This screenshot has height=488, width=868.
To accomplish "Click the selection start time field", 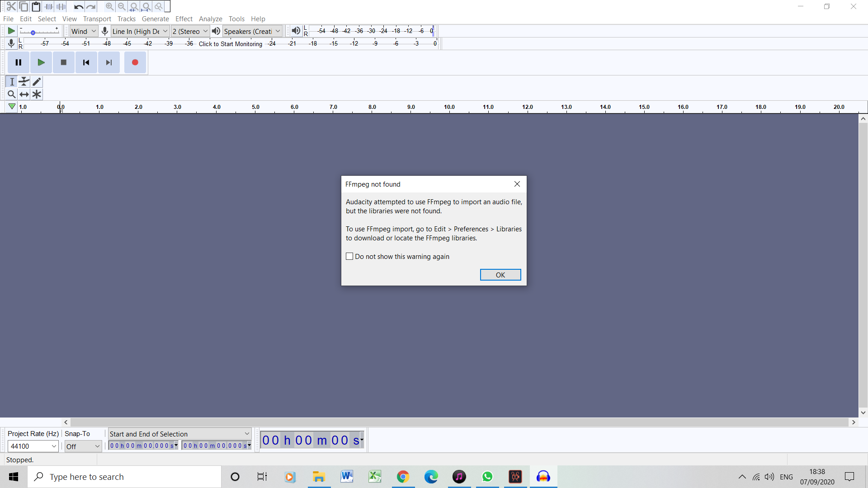I will click(x=143, y=446).
